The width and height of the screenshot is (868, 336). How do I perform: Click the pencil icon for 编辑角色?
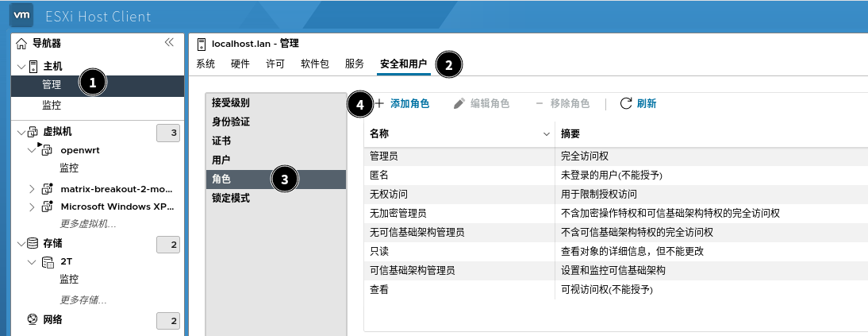459,104
